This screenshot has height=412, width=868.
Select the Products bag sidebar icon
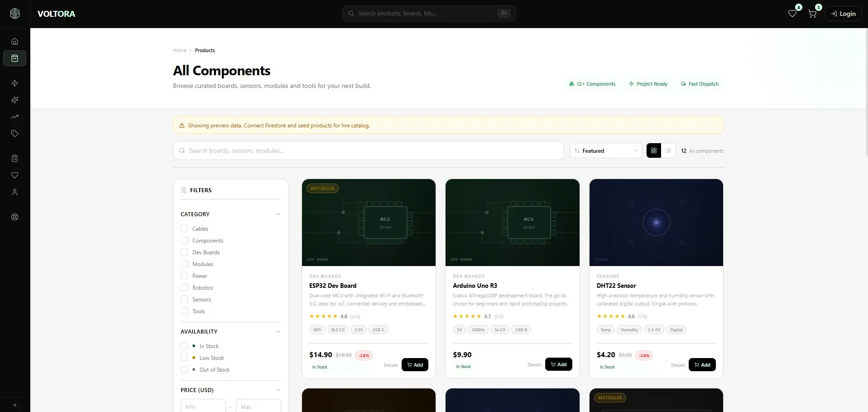pos(15,58)
